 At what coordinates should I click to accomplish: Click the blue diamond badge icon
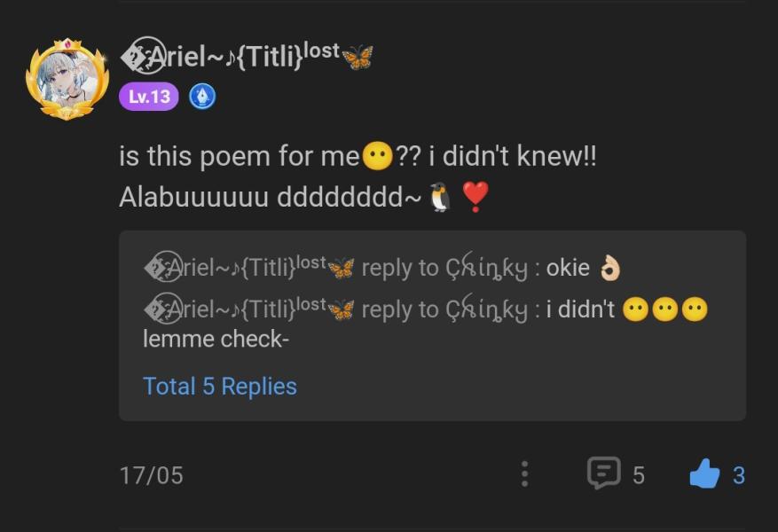pyautogui.click(x=202, y=97)
